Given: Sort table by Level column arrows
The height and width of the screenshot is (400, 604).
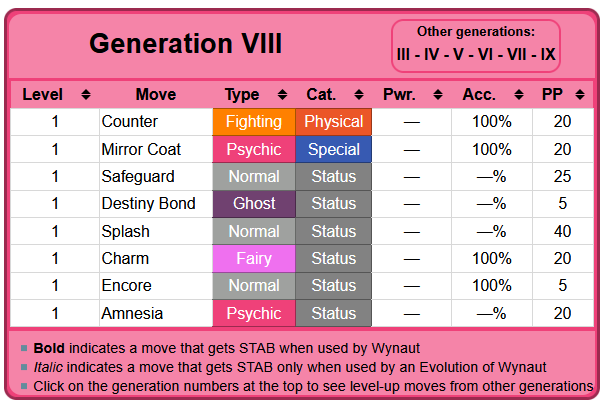Looking at the screenshot, I should 86,95.
